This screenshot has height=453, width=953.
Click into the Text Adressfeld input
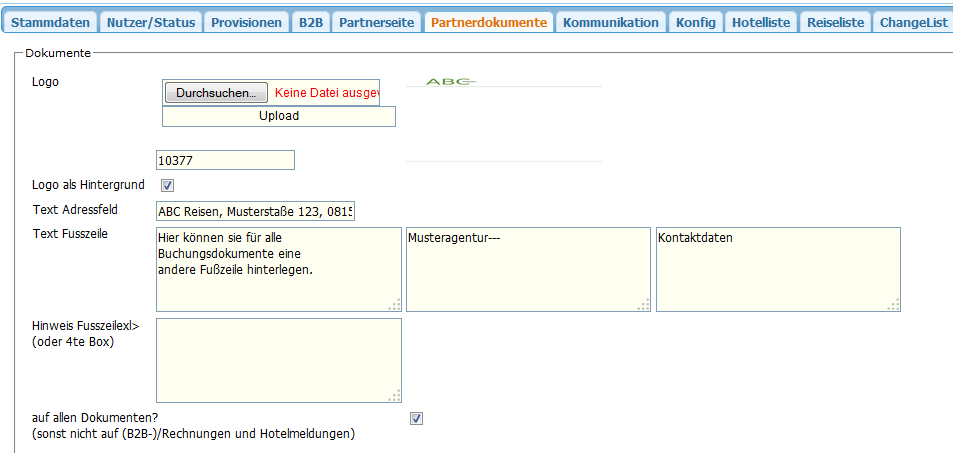pos(255,211)
